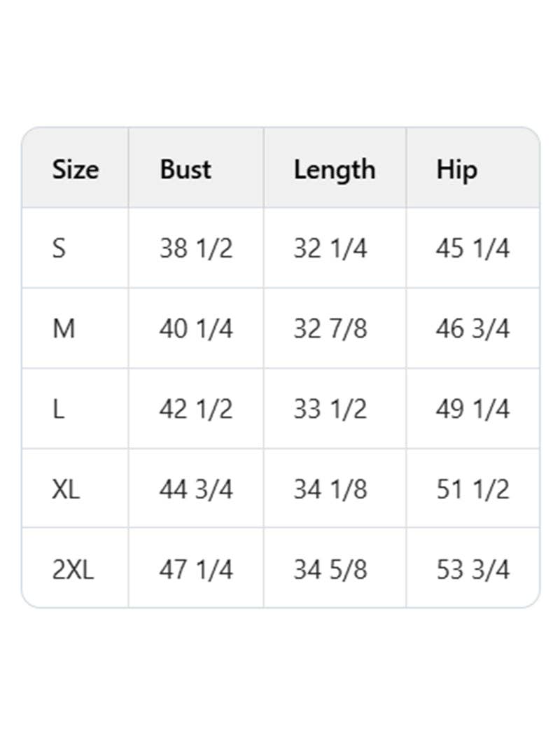Click the Size column header
The image size is (560, 735).
coord(76,169)
